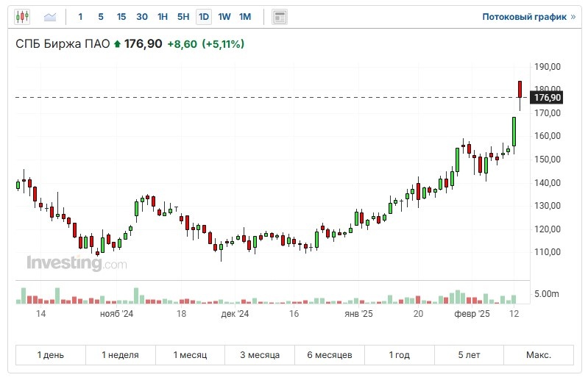Show the 1 день range
588x383 pixels.
pos(51,355)
